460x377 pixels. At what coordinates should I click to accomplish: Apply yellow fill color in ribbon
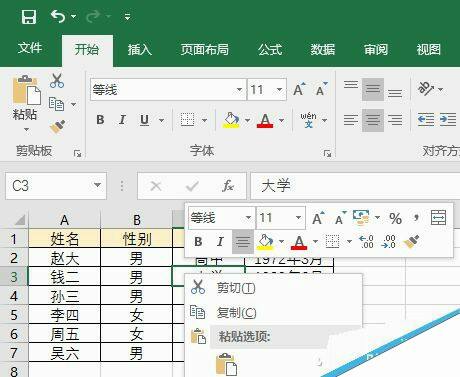pos(231,120)
